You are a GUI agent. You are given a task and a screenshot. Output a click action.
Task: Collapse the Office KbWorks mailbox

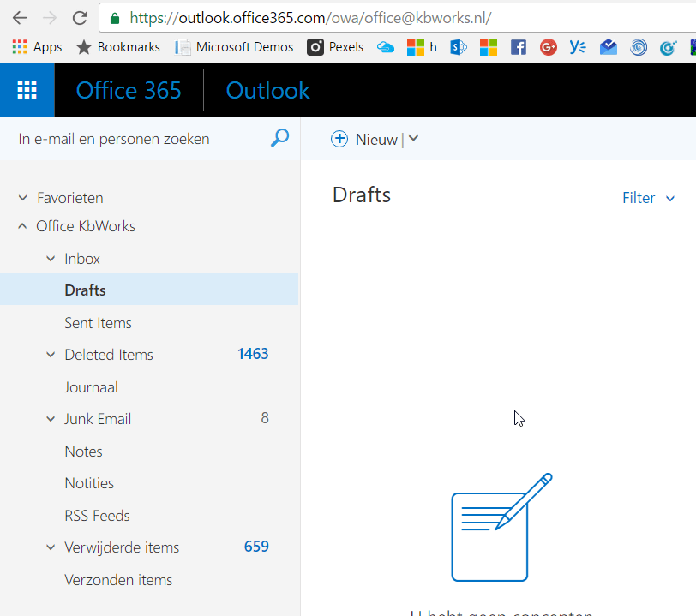22,226
